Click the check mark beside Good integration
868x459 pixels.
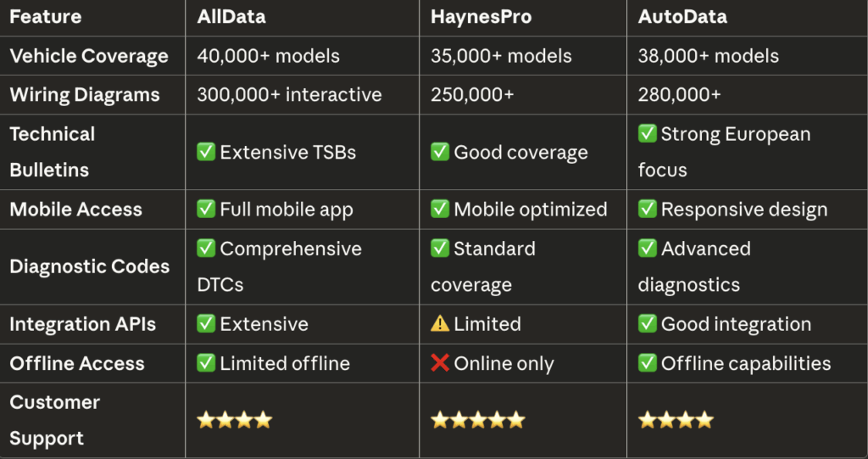pos(647,323)
